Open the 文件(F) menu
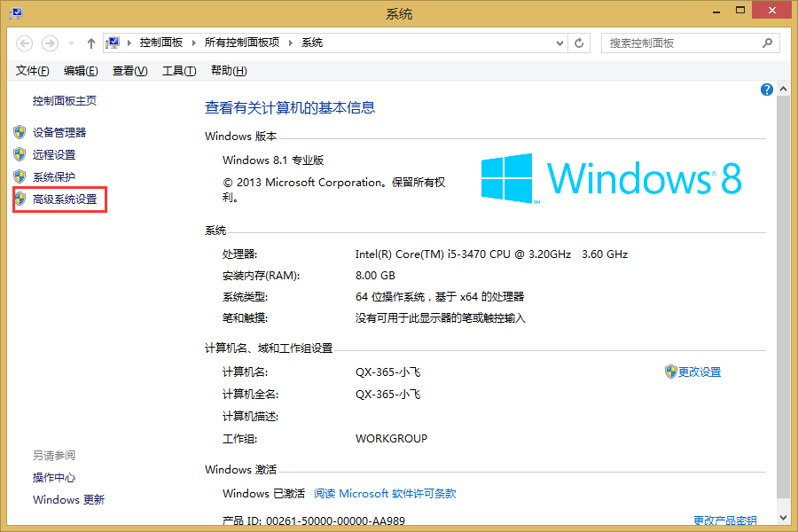The image size is (798, 532). [x=33, y=71]
